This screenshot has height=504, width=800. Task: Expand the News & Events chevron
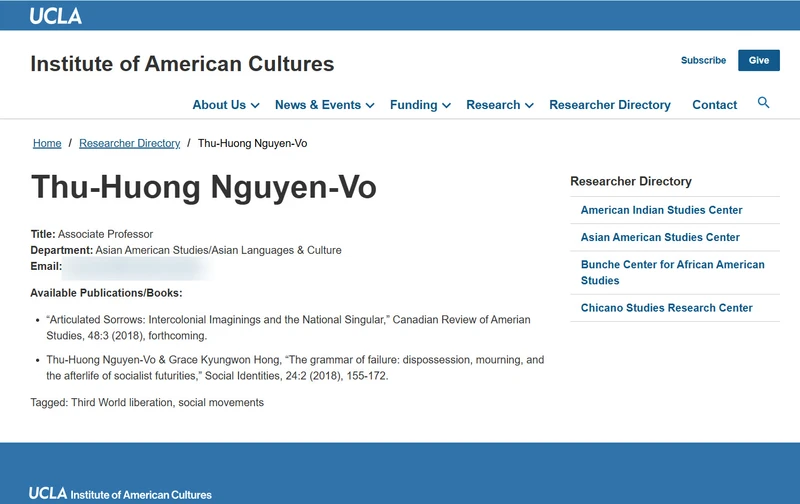pos(370,106)
